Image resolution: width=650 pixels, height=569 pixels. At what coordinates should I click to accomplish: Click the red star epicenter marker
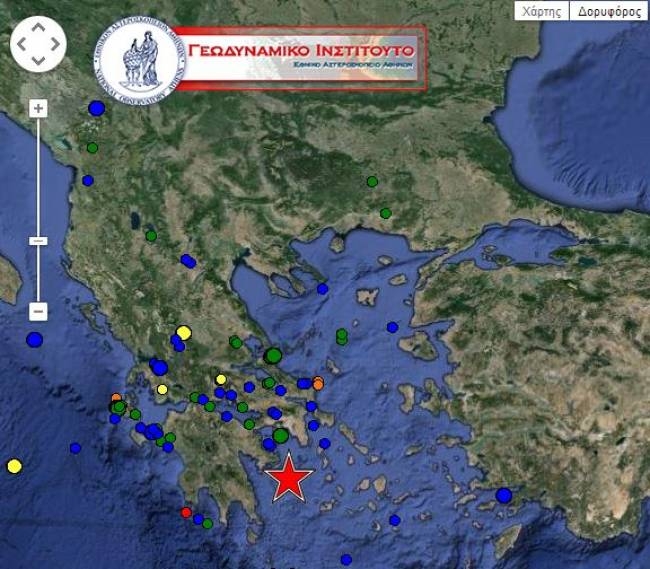click(289, 478)
